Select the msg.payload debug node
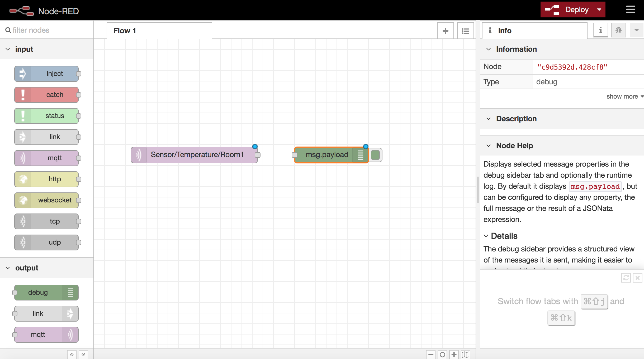644x359 pixels. tap(331, 155)
